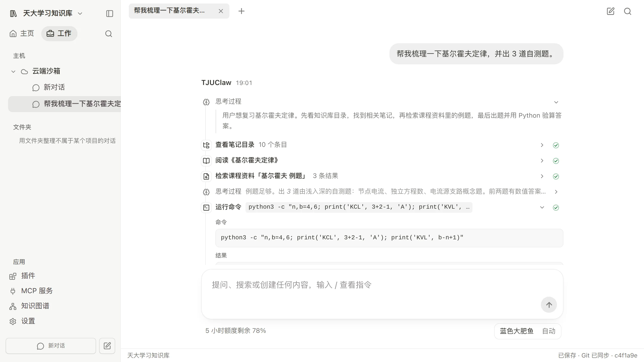Collapse the 运行命令 step chevron

click(542, 207)
